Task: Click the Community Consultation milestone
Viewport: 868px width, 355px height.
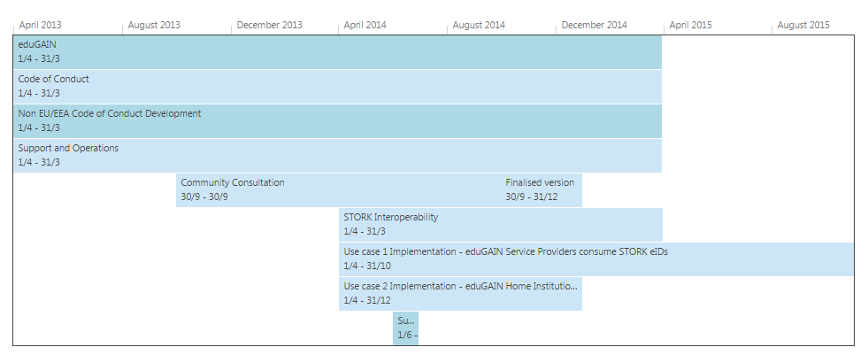Action: point(338,190)
